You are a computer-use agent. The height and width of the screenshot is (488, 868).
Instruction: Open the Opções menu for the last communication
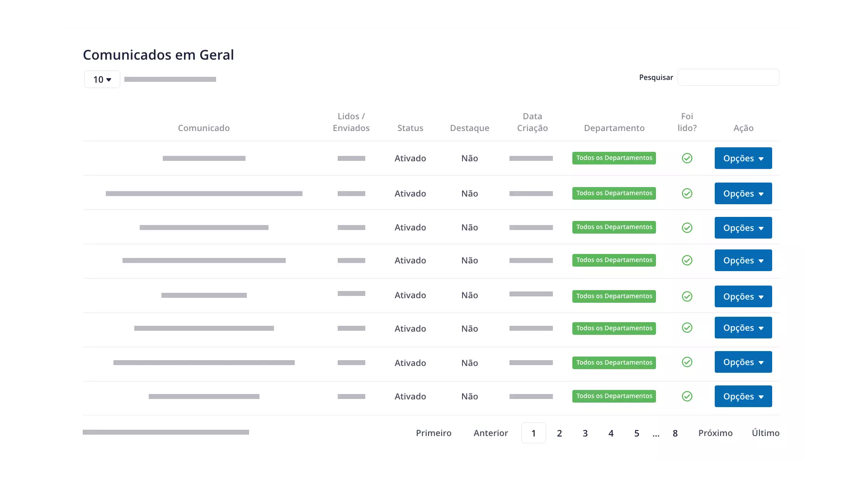click(x=743, y=396)
